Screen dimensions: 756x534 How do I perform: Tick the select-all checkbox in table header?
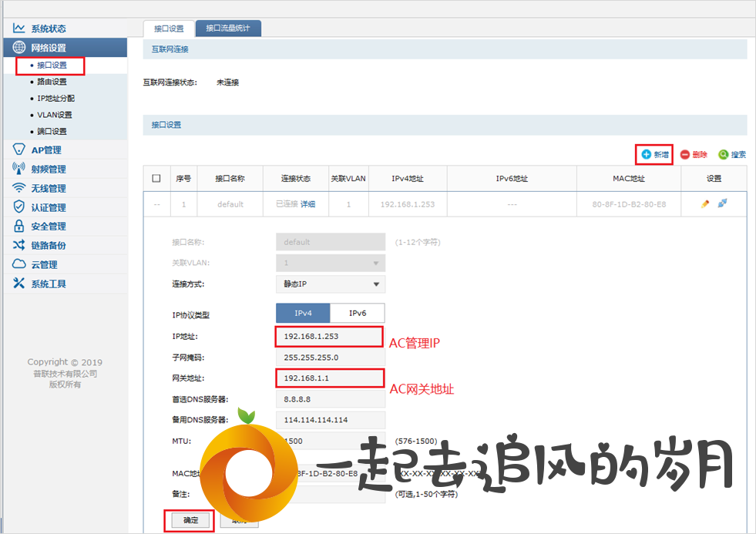click(156, 179)
